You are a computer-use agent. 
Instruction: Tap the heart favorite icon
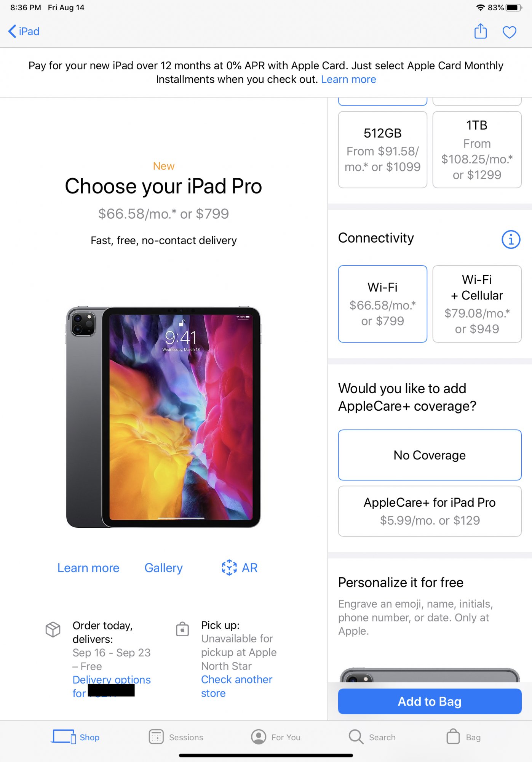[509, 32]
